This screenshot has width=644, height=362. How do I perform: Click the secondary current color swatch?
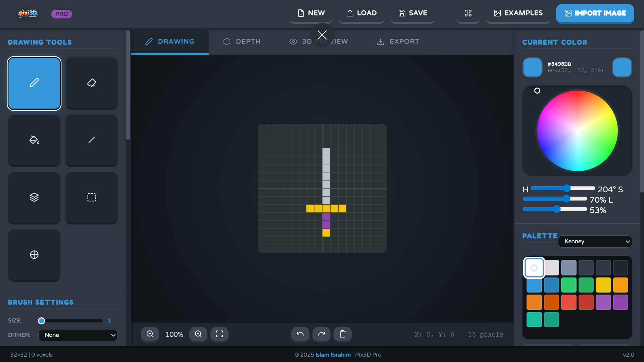coord(622,67)
